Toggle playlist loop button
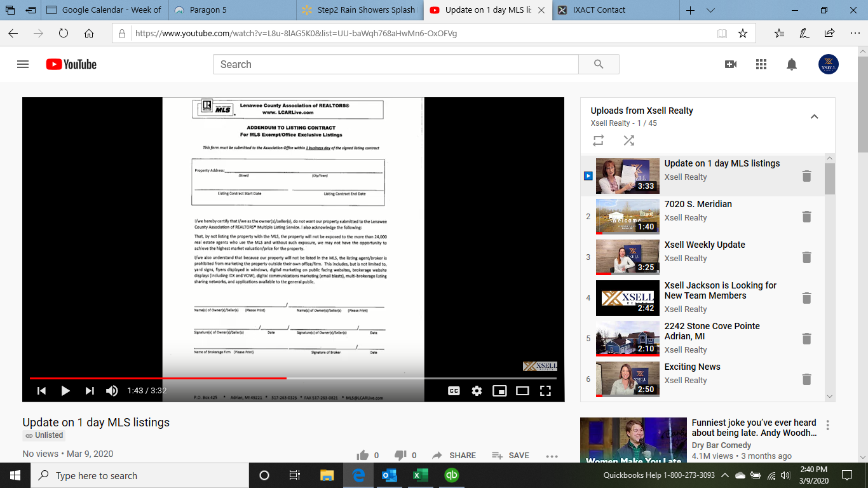The height and width of the screenshot is (488, 868). point(598,140)
